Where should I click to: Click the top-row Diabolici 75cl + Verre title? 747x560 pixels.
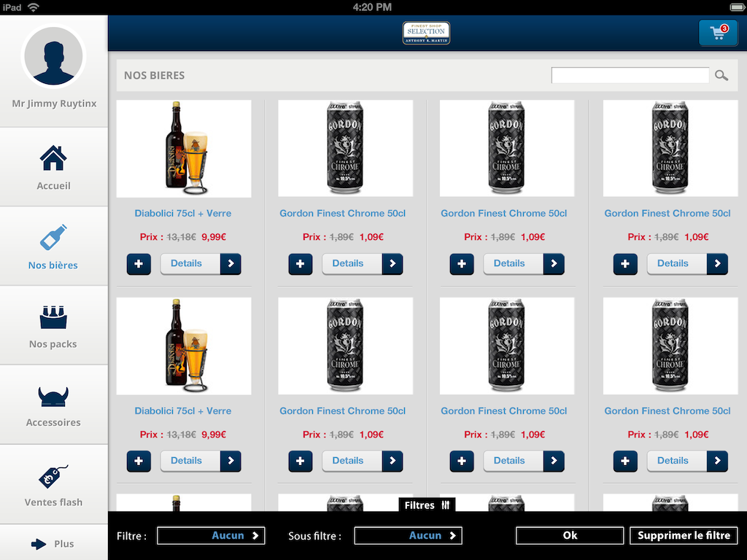183,214
